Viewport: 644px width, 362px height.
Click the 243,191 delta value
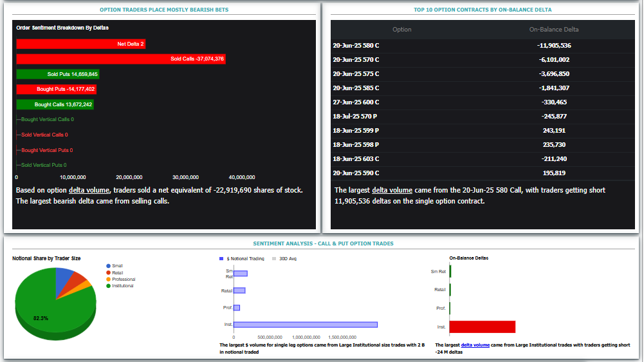pyautogui.click(x=554, y=130)
